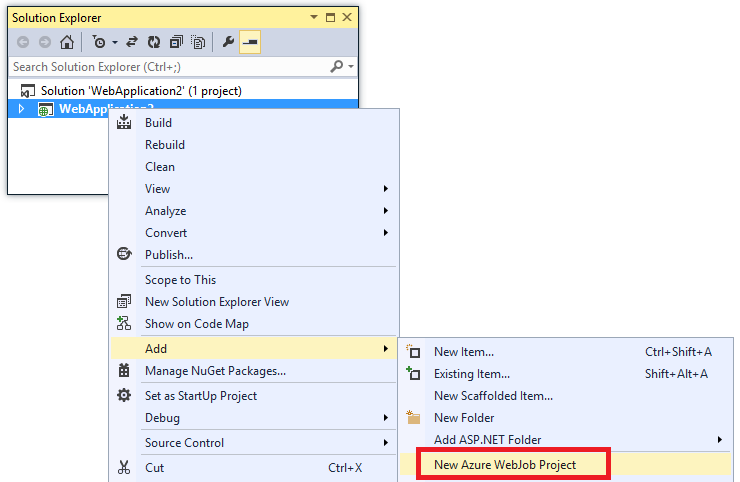Choose Manage NuGet Packages...
Viewport: 740px width, 482px height.
254,371
